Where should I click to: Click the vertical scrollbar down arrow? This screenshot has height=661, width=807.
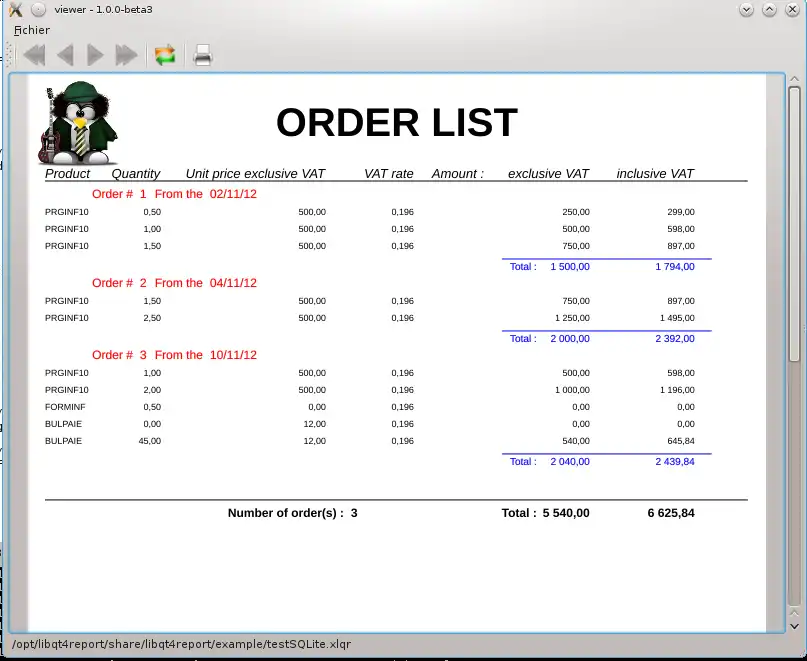[794, 627]
